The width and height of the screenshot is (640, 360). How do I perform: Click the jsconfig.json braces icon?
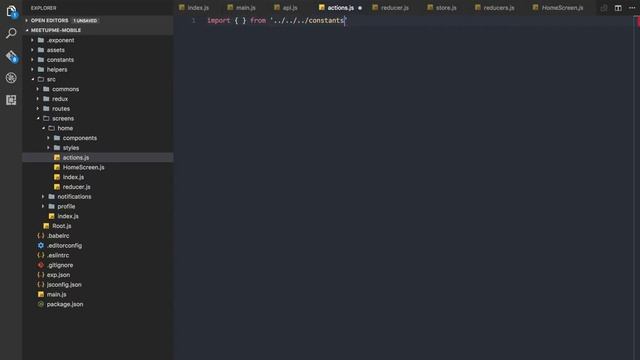pyautogui.click(x=41, y=284)
